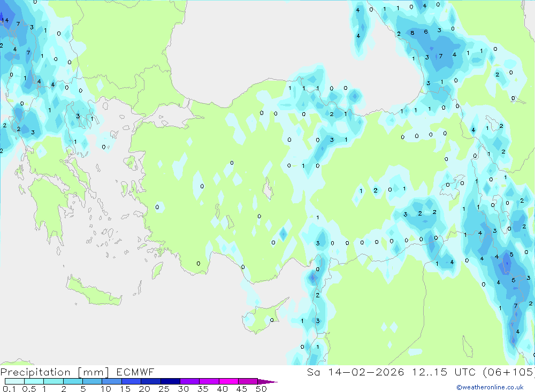
Task: Click the "8" precipitation value on the map
Action: tap(412, 33)
